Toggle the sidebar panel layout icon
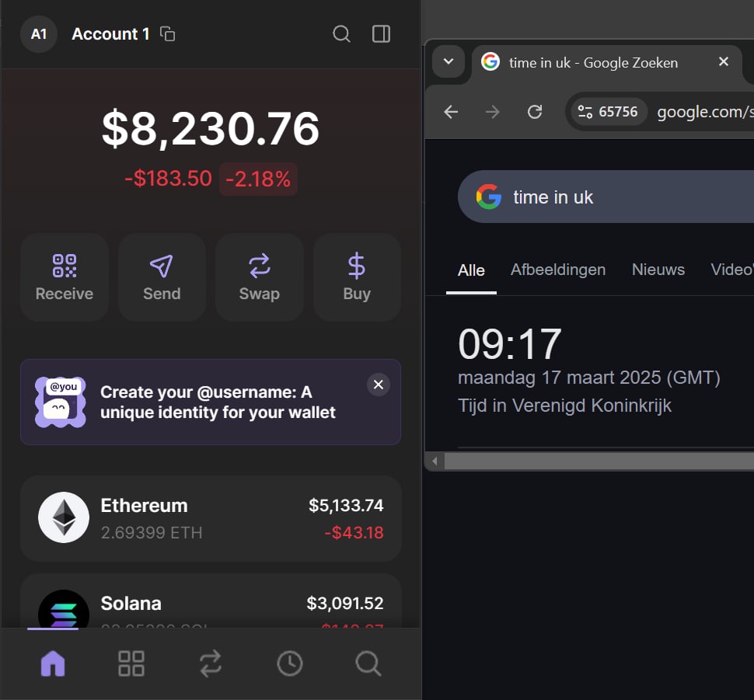 [381, 34]
